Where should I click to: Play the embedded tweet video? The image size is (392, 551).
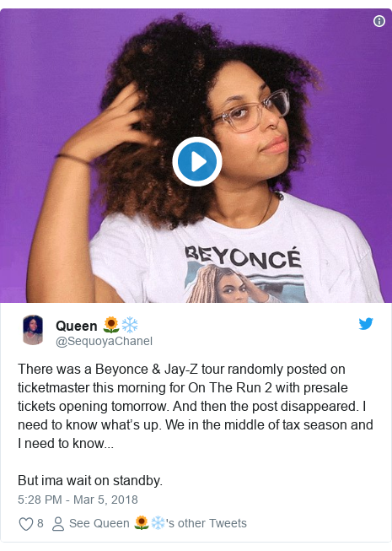[197, 161]
